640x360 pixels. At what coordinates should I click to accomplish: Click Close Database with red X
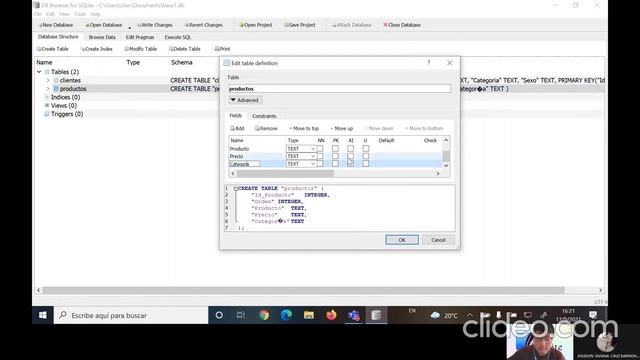(402, 25)
